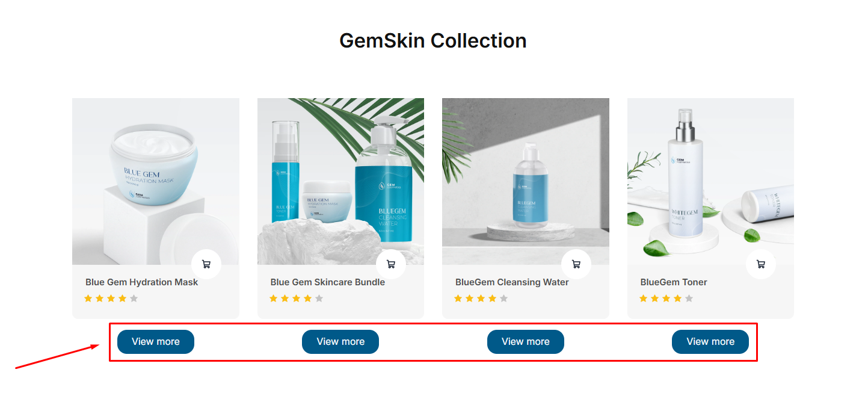Click View more under Skincare Bundle

[x=340, y=342]
